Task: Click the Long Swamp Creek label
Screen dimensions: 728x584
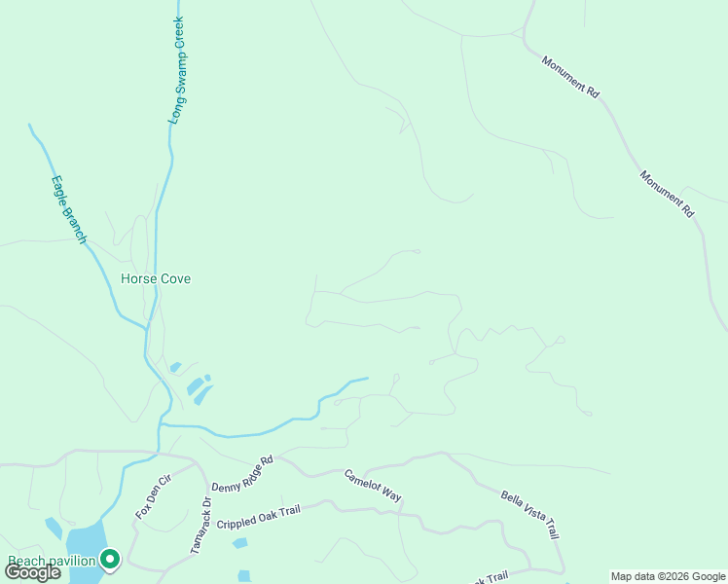Action: point(177,70)
